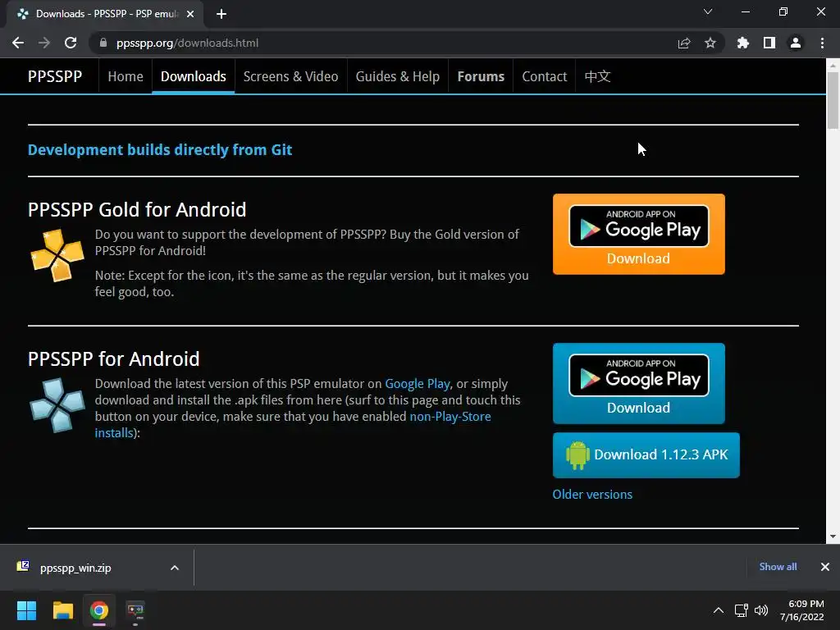Viewport: 840px width, 630px height.
Task: Open the volume tray icon
Action: click(x=760, y=610)
